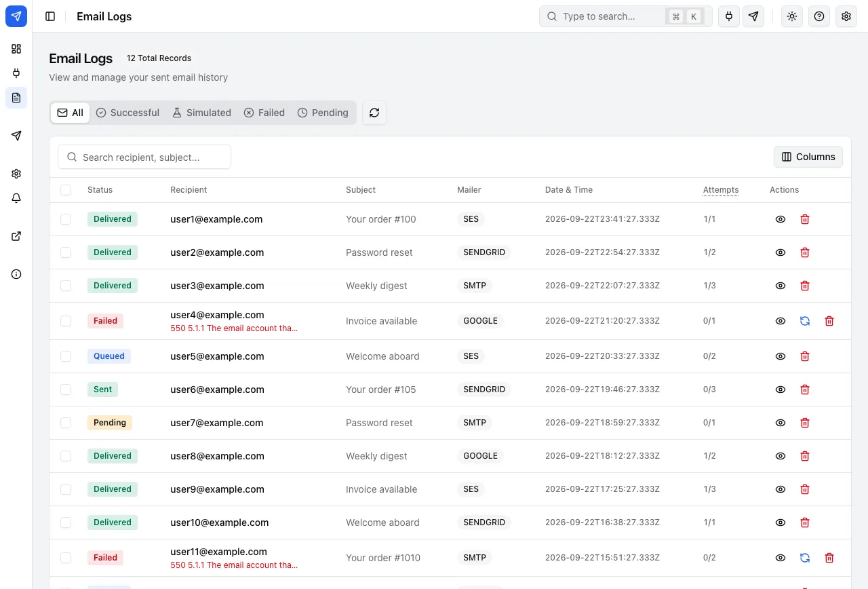The height and width of the screenshot is (589, 868).
Task: Focus the Search recipient, subject field
Action: (x=144, y=157)
